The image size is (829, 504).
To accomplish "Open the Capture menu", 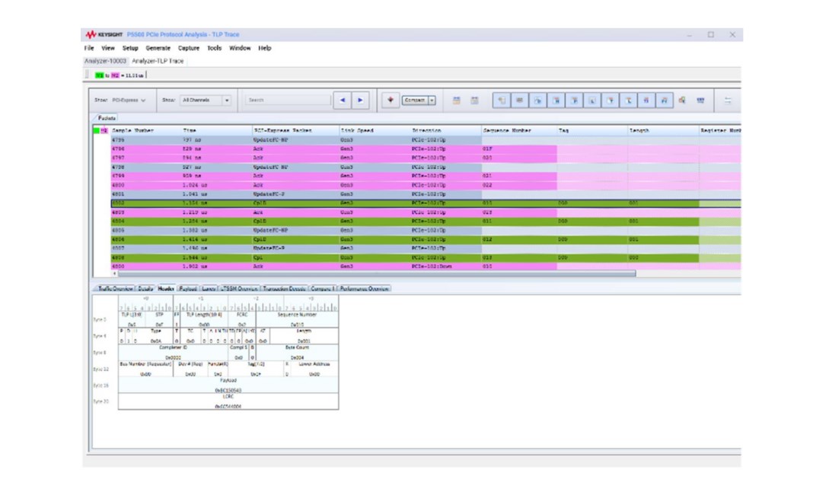I will tap(189, 48).
